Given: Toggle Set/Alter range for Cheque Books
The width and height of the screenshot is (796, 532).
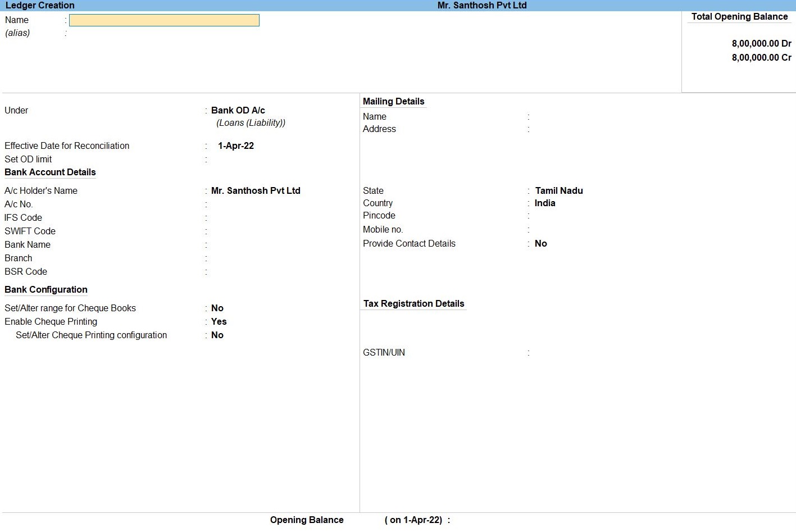Looking at the screenshot, I should point(217,308).
